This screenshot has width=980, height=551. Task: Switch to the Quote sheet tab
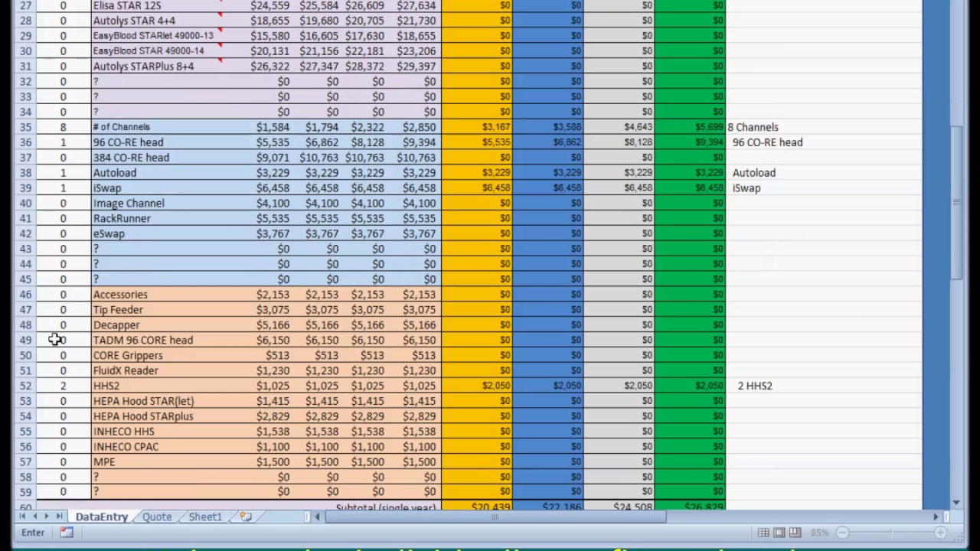tap(157, 517)
